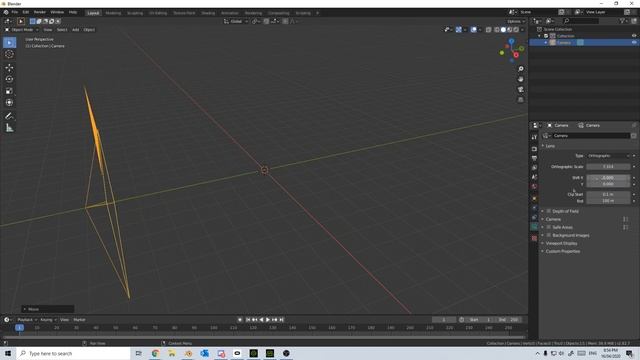Select the Annotate tool

coord(9,116)
